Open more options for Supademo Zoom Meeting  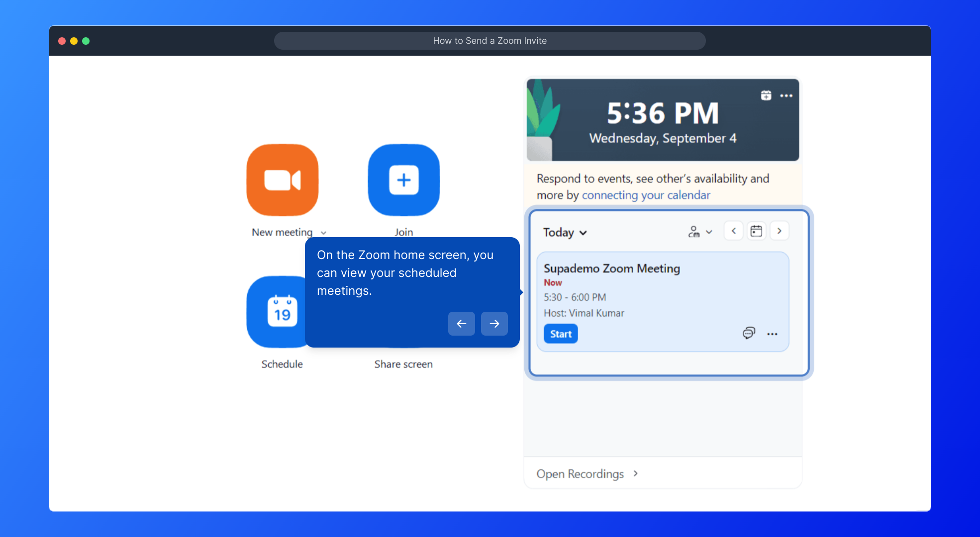tap(772, 334)
